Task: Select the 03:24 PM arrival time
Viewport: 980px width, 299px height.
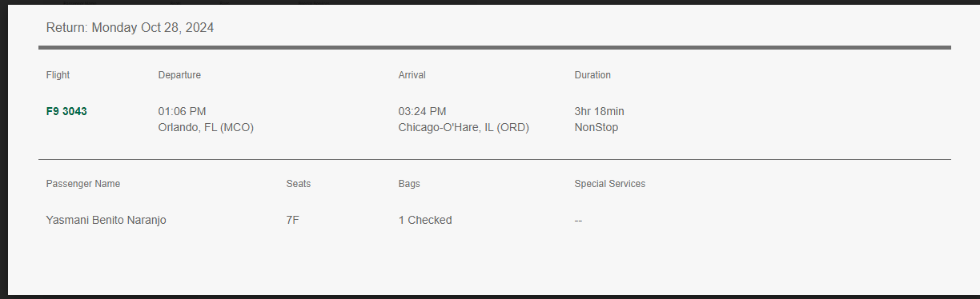Action: pyautogui.click(x=423, y=111)
